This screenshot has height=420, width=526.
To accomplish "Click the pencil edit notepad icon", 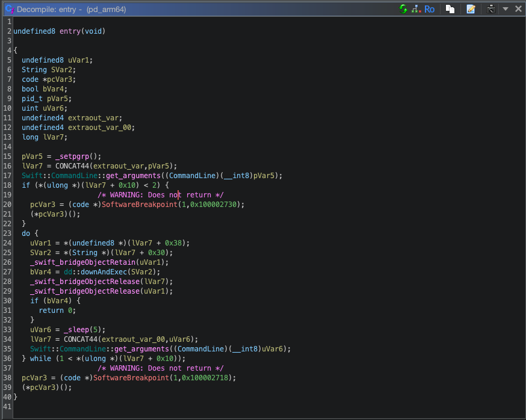I will click(x=471, y=9).
